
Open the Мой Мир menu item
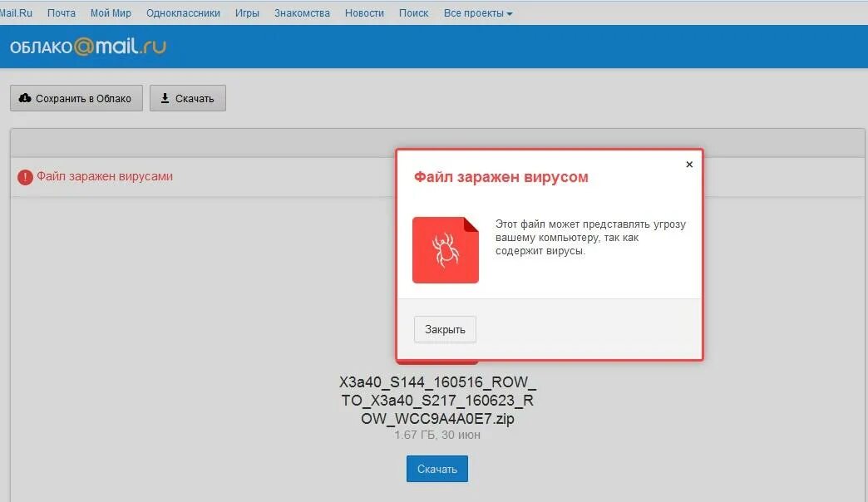click(110, 12)
